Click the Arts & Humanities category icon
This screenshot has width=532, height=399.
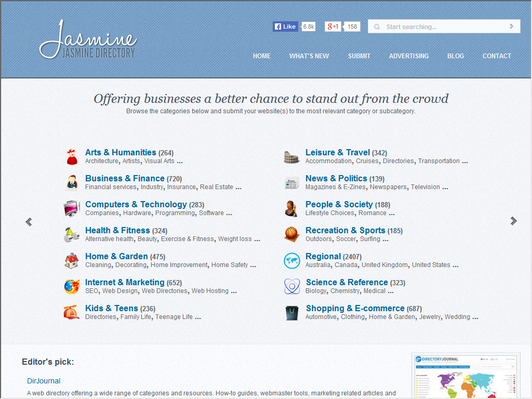tap(72, 156)
